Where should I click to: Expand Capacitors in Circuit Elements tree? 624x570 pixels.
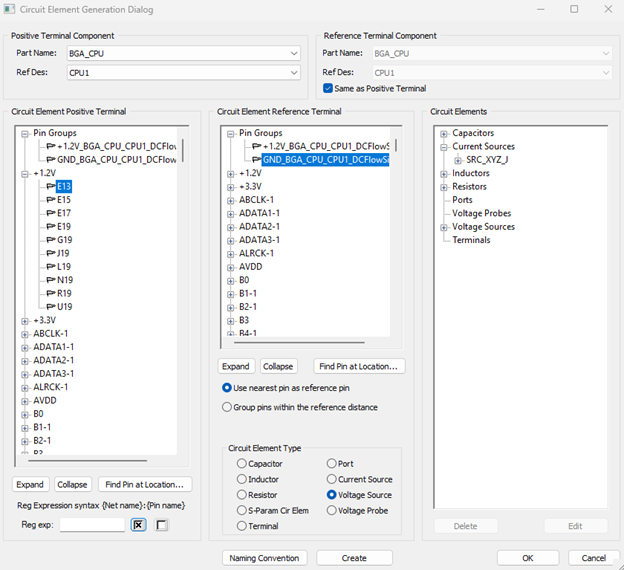click(444, 133)
